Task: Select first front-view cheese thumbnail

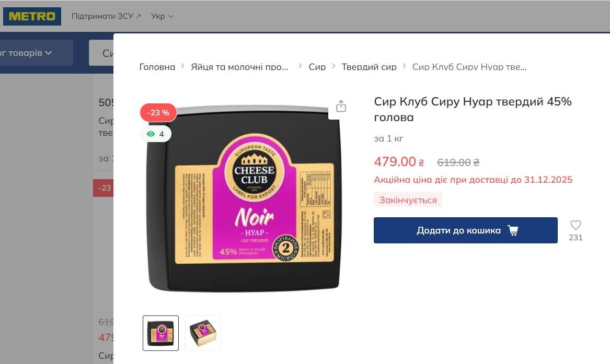Action: pyautogui.click(x=160, y=333)
